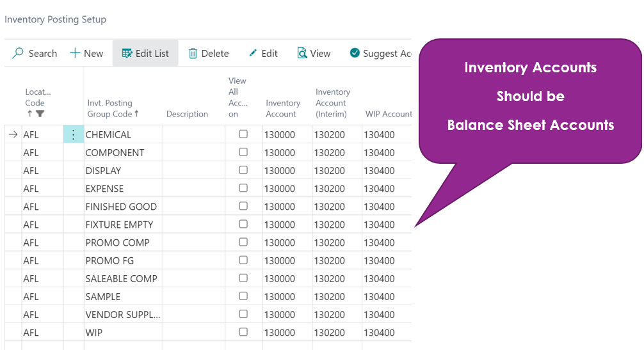The width and height of the screenshot is (644, 350).
Task: Select the Edit List grid icon
Action: click(x=127, y=53)
